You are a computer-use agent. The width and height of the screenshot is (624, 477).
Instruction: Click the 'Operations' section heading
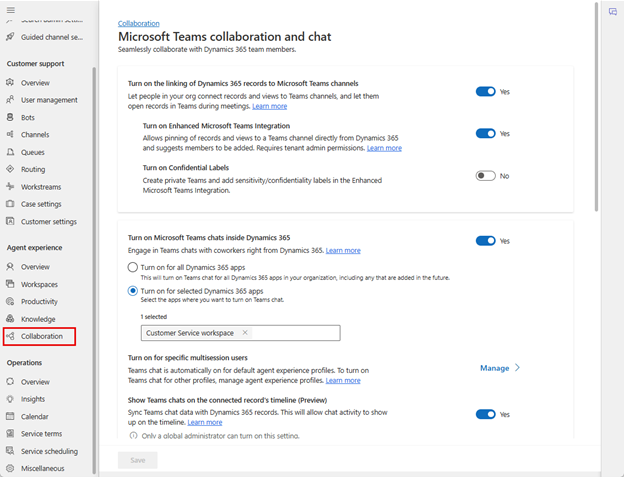pos(24,363)
